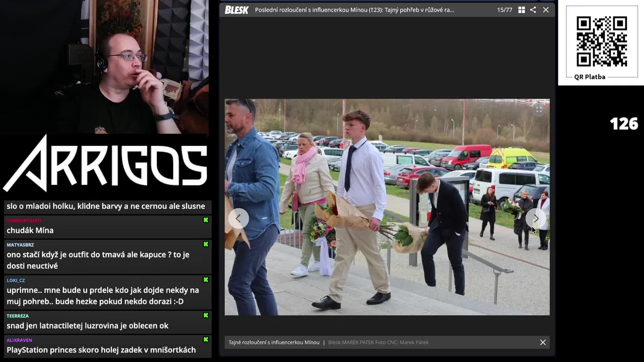Select the 'Tajné rozloučení s influencerkou Mínou' caption
Screen dimensions: 644x362
coord(274,342)
